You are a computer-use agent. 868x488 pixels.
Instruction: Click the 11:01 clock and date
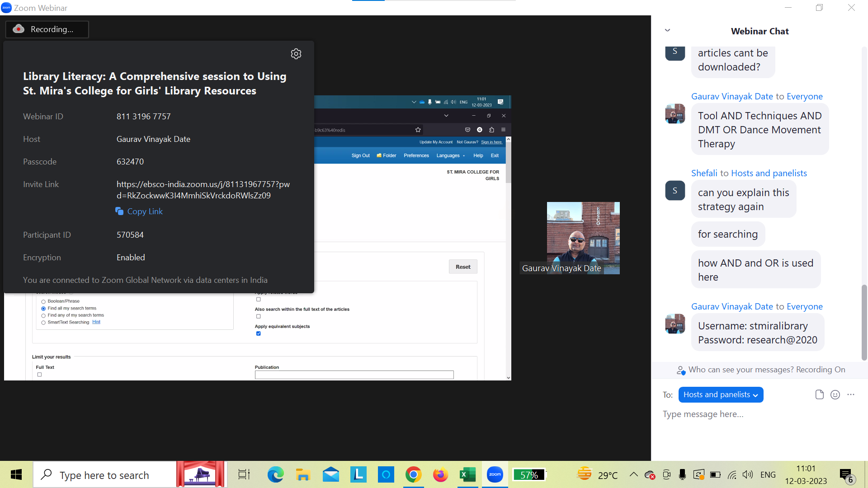(806, 474)
